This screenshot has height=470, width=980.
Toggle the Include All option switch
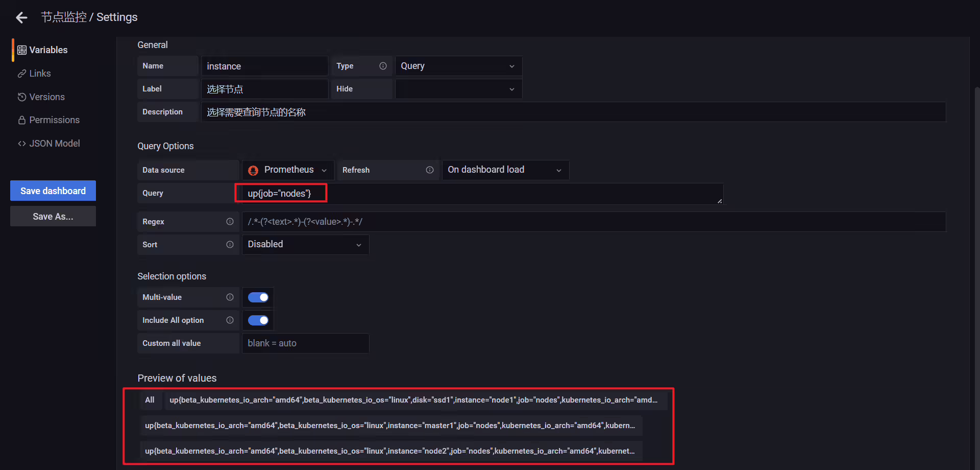[258, 320]
